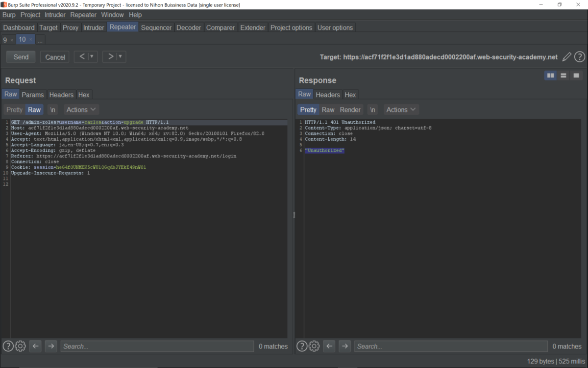
Task: Open Request Headers tab
Action: [61, 95]
